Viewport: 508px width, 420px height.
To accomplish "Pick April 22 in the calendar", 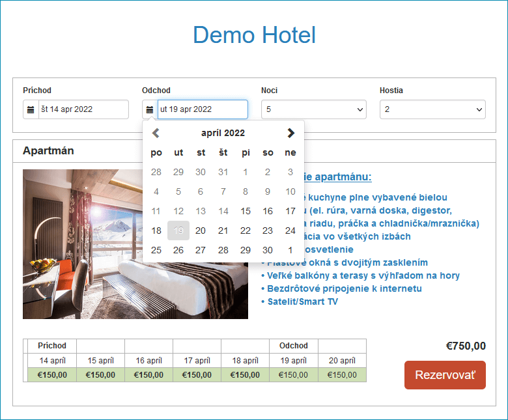I will coord(246,231).
